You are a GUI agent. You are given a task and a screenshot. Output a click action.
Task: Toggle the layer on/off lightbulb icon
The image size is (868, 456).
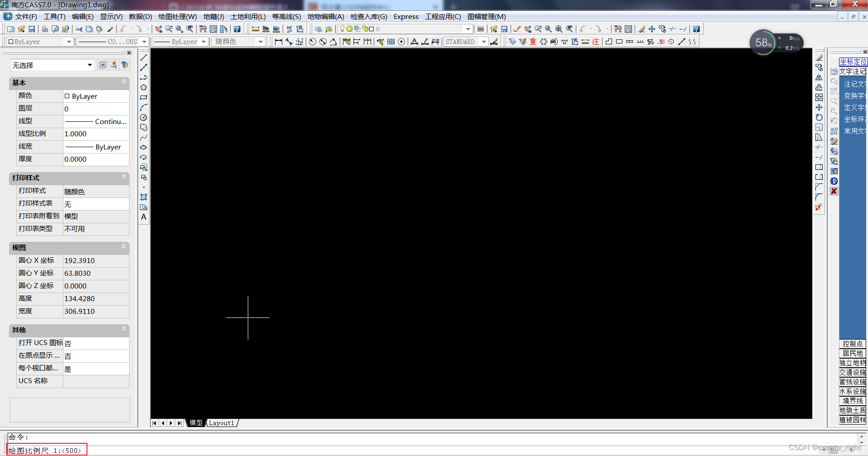(342, 29)
